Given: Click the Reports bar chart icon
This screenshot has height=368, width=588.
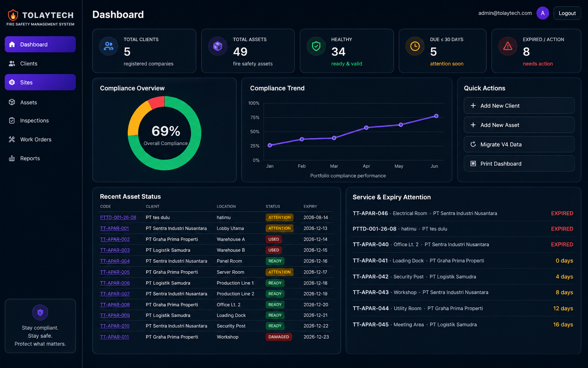Looking at the screenshot, I should point(12,158).
